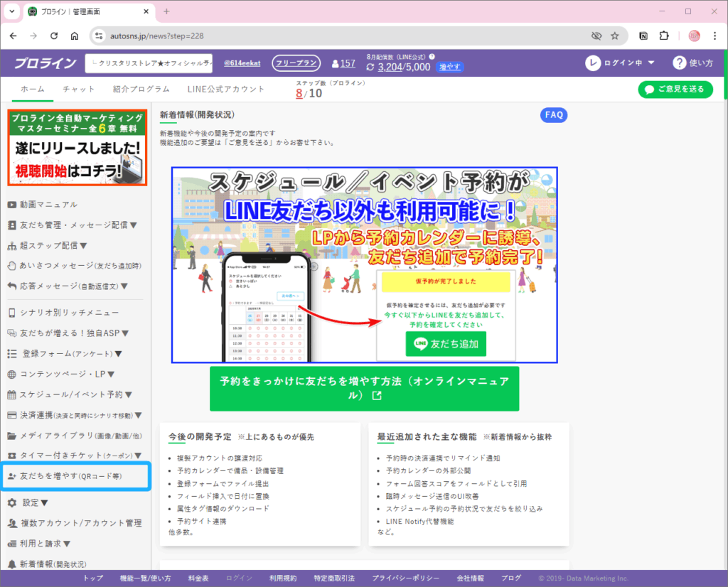Open the 特定商取引法 footer link
Viewport: 728px width, 587px height.
pyautogui.click(x=334, y=578)
